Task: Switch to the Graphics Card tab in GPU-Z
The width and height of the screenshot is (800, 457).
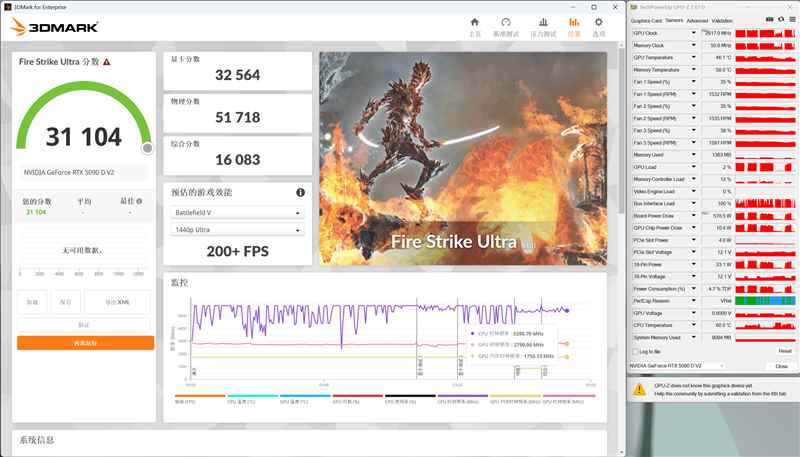Action: click(x=646, y=21)
